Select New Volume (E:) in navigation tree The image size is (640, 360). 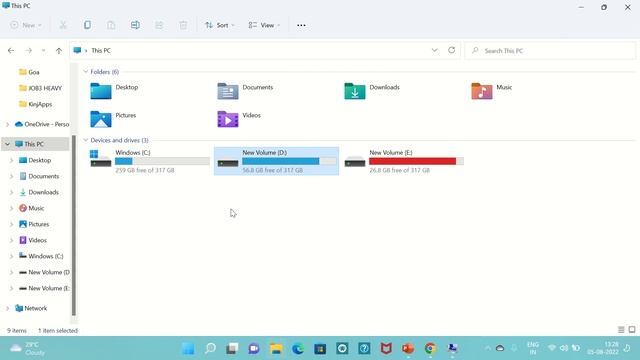(x=44, y=288)
